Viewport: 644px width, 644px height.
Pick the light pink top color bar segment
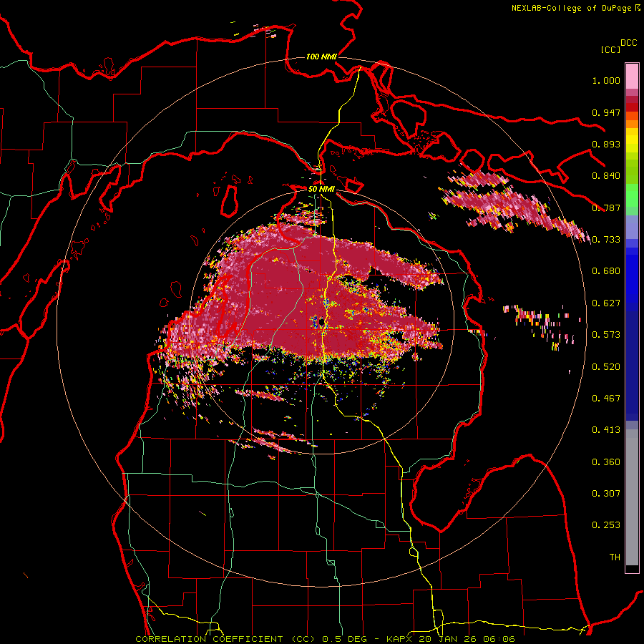[632, 76]
